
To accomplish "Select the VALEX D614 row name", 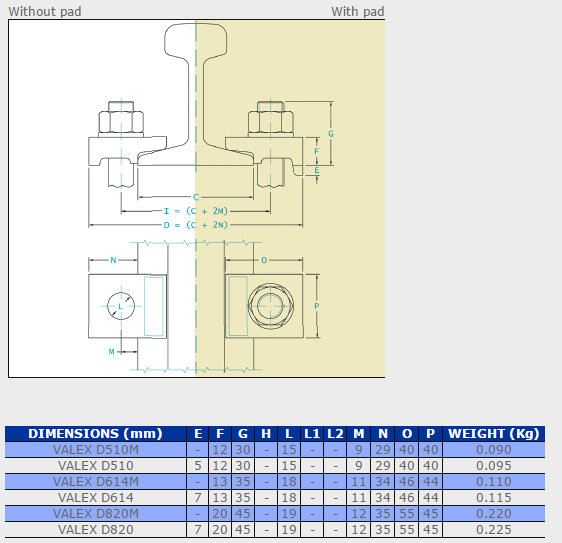I will [96, 497].
